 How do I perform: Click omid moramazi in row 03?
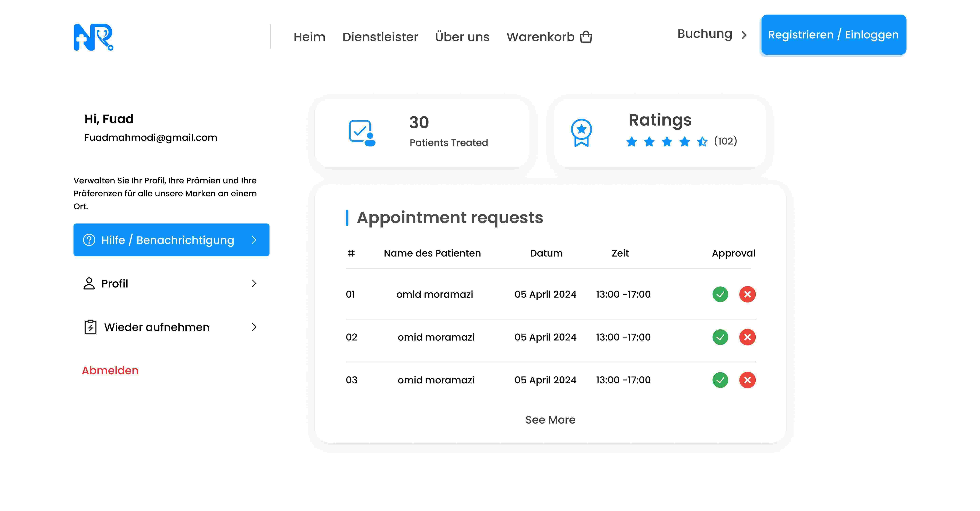pyautogui.click(x=436, y=380)
